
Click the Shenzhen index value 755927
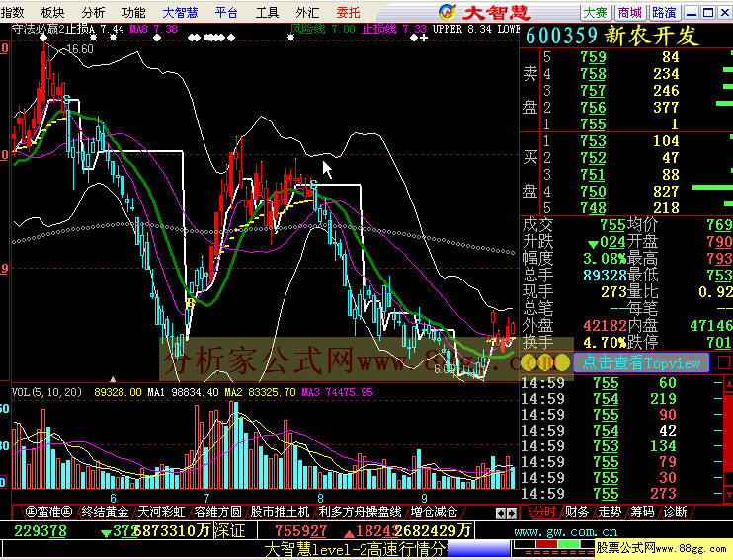coord(300,531)
